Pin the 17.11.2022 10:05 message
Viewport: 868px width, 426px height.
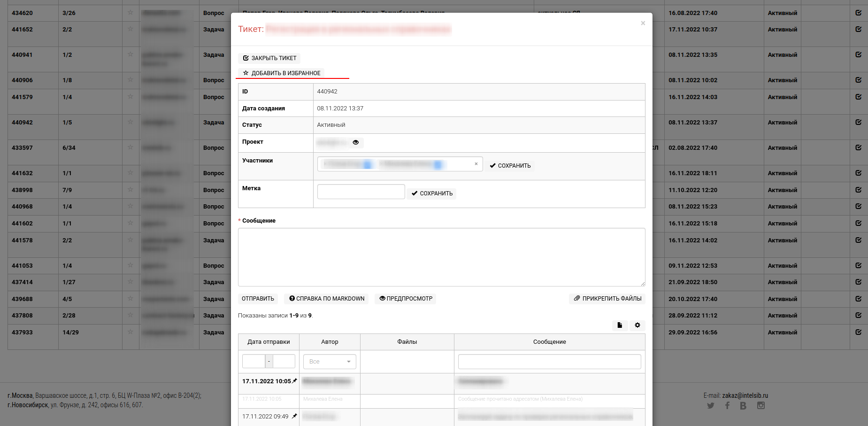[295, 381]
